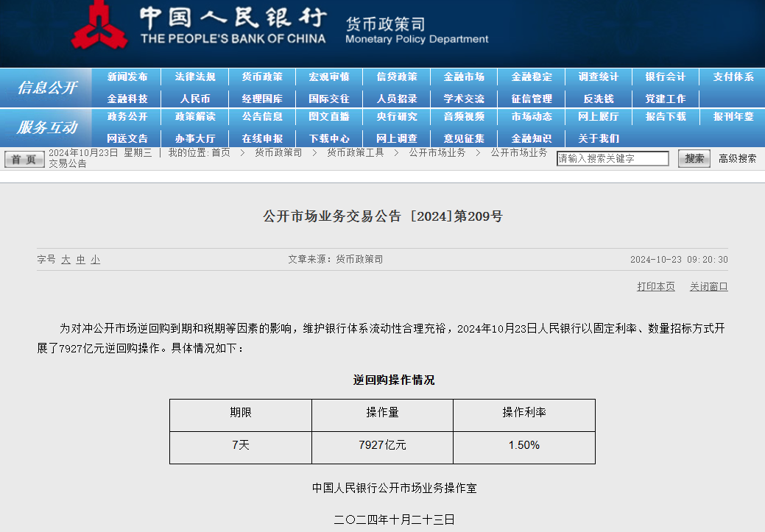The width and height of the screenshot is (765, 532).
Task: Set font size to 小 (small)
Action: click(x=96, y=260)
